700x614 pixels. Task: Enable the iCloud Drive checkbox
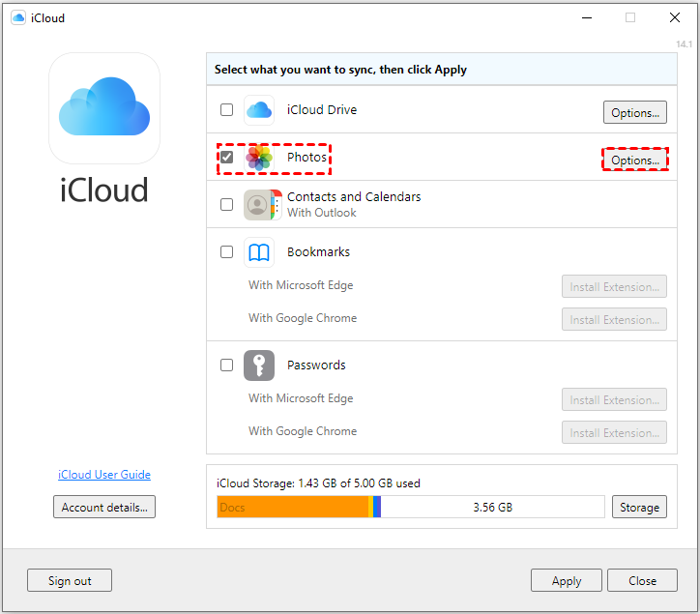226,110
